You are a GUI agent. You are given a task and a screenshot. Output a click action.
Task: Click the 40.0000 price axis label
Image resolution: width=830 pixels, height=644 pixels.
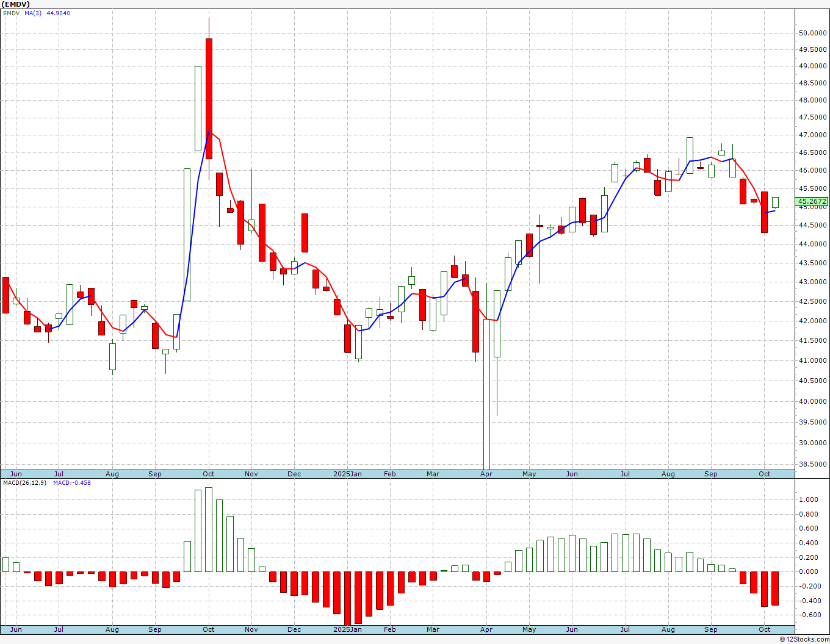tap(813, 401)
